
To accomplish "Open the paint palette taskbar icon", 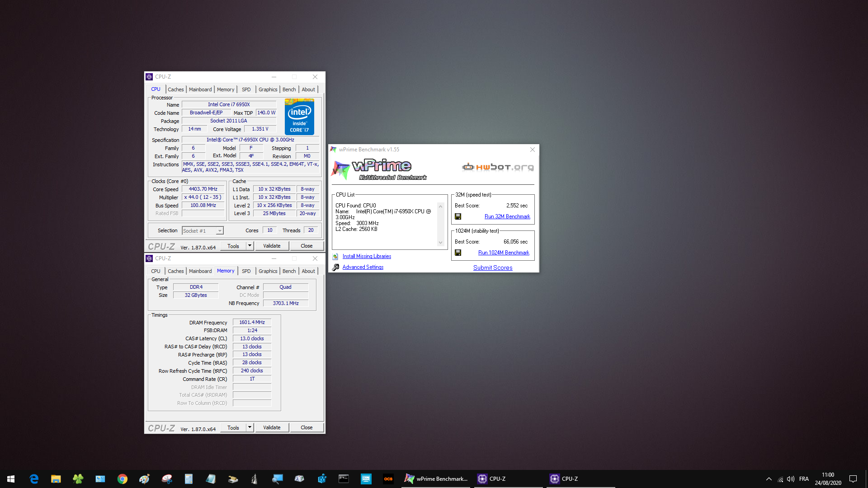I will click(145, 479).
